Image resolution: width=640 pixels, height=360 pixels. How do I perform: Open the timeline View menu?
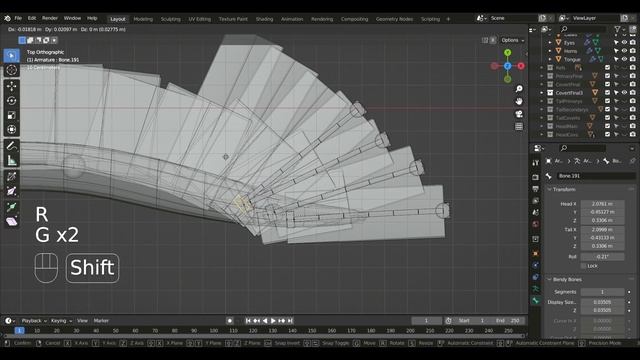(x=82, y=321)
